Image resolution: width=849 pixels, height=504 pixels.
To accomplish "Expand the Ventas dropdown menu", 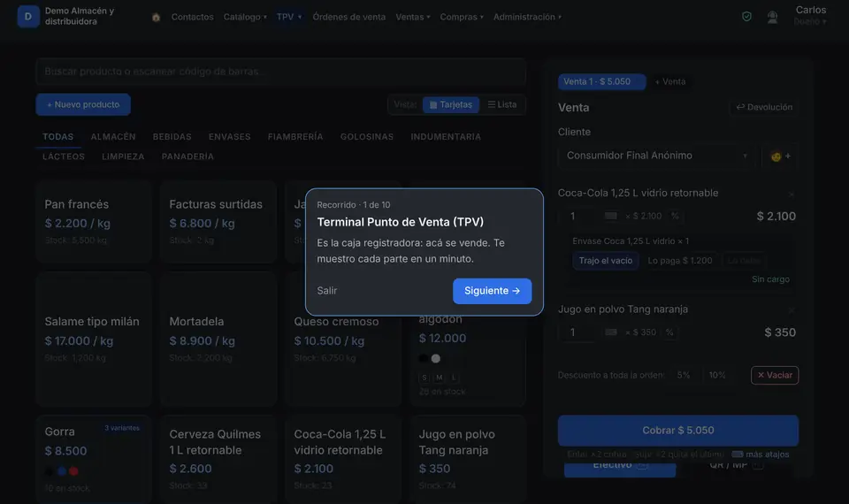I will [x=413, y=17].
